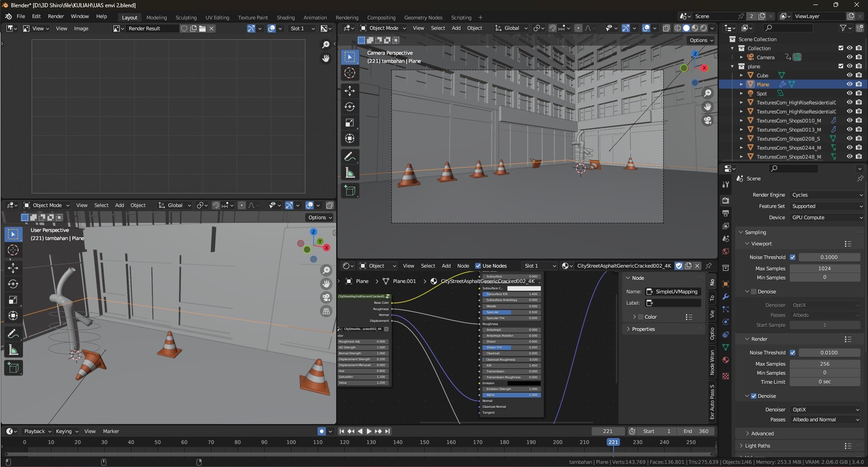Image resolution: width=868 pixels, height=467 pixels.
Task: Enable the snapping magnet in the viewport header
Action: point(552,28)
